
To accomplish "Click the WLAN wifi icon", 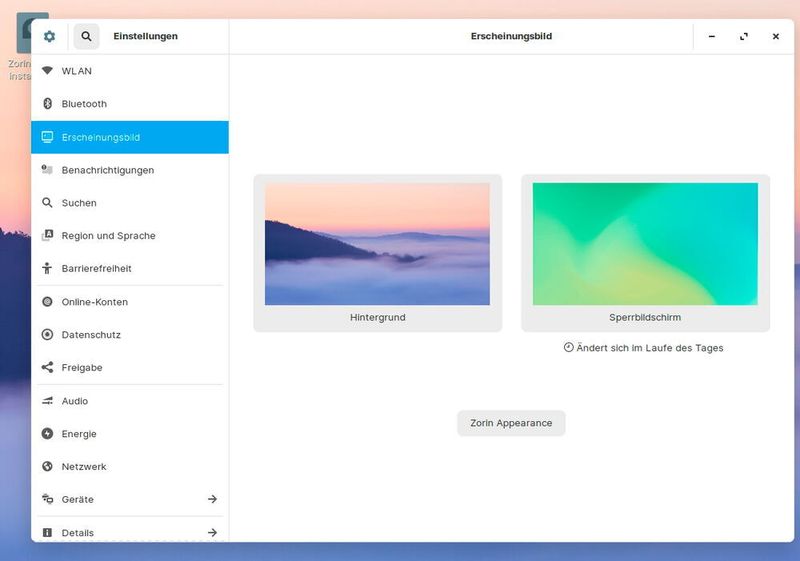I will (47, 70).
